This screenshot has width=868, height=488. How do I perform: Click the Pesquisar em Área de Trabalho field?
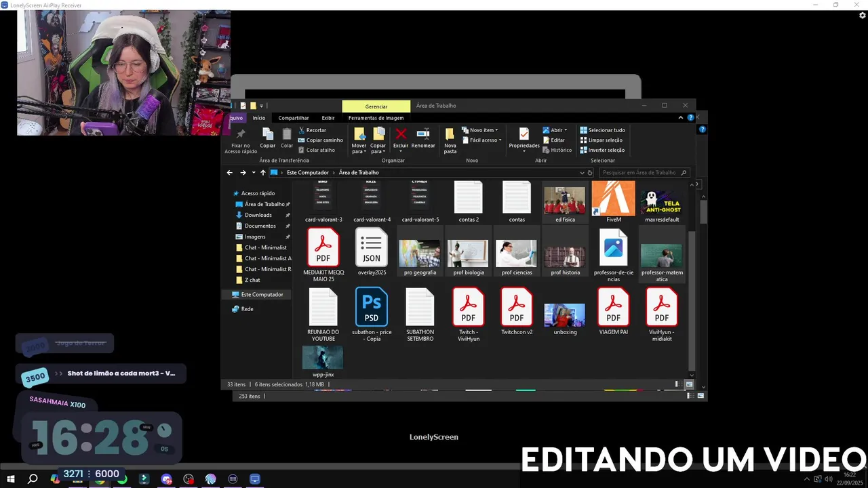(643, 173)
